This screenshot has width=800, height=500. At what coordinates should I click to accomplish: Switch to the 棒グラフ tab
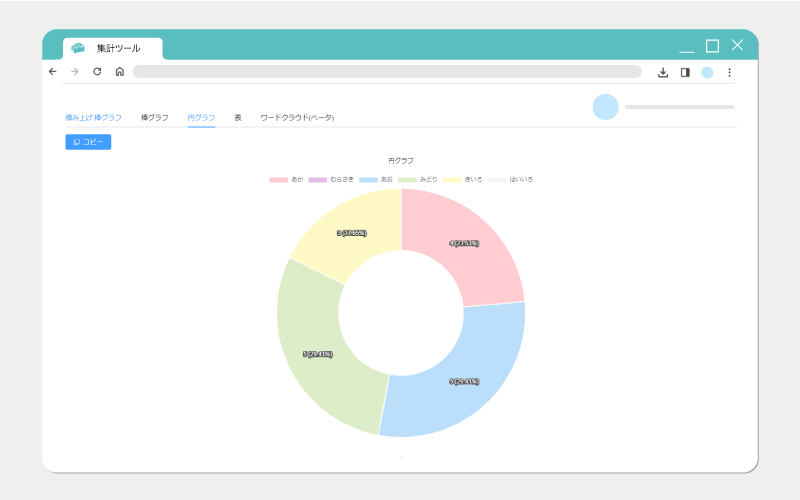pos(155,117)
